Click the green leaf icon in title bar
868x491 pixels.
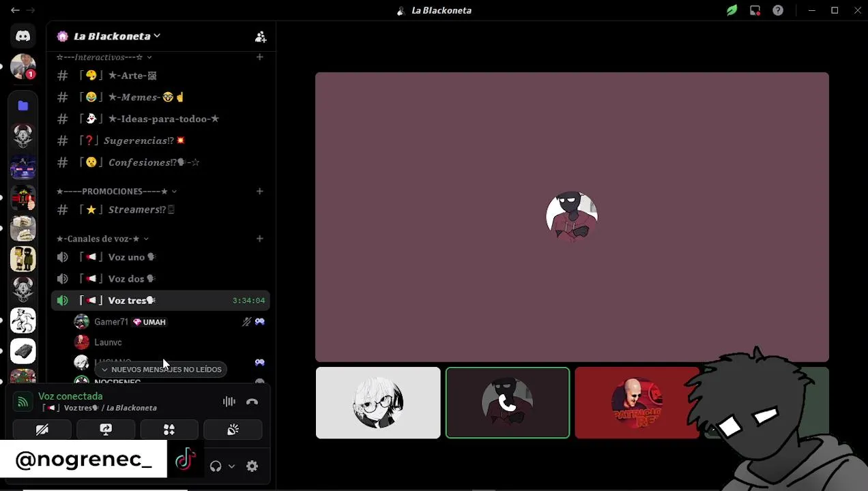point(732,10)
